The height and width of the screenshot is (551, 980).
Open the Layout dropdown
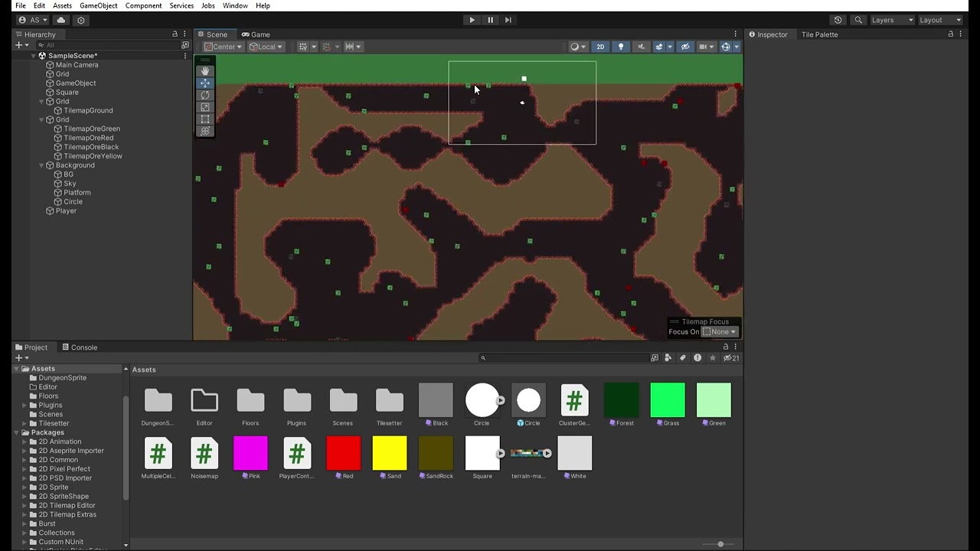(x=940, y=20)
